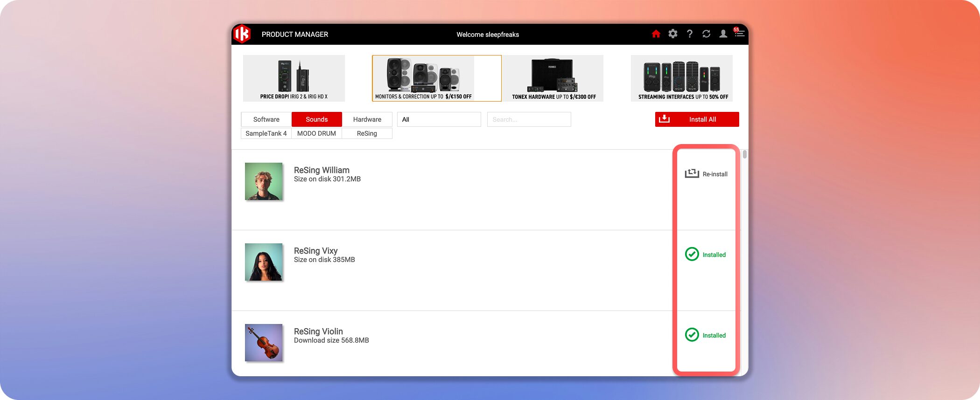
Task: Open the user account profile icon
Action: click(723, 34)
